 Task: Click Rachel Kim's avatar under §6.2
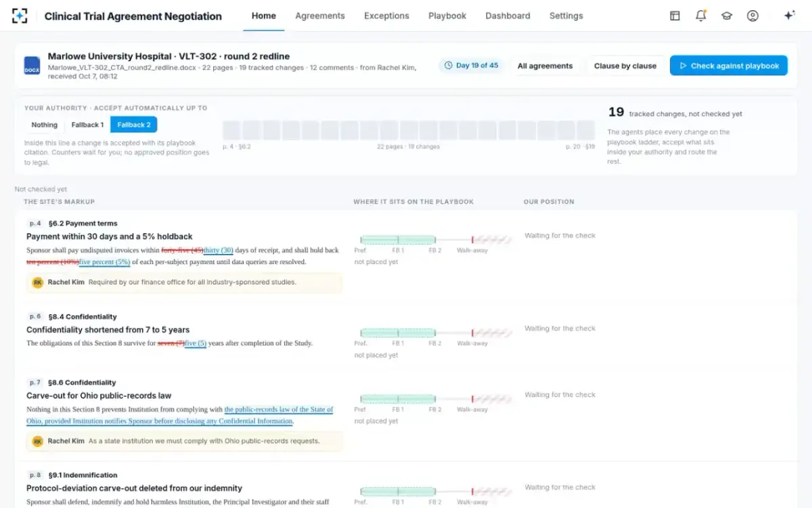point(38,282)
